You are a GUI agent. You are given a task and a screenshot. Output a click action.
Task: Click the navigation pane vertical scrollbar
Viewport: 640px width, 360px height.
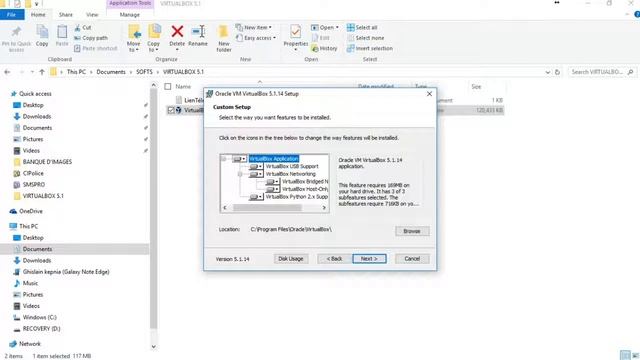[x=153, y=208]
